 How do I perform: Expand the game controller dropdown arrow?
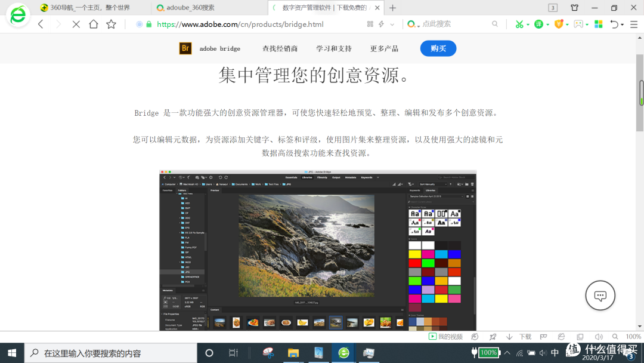click(587, 24)
